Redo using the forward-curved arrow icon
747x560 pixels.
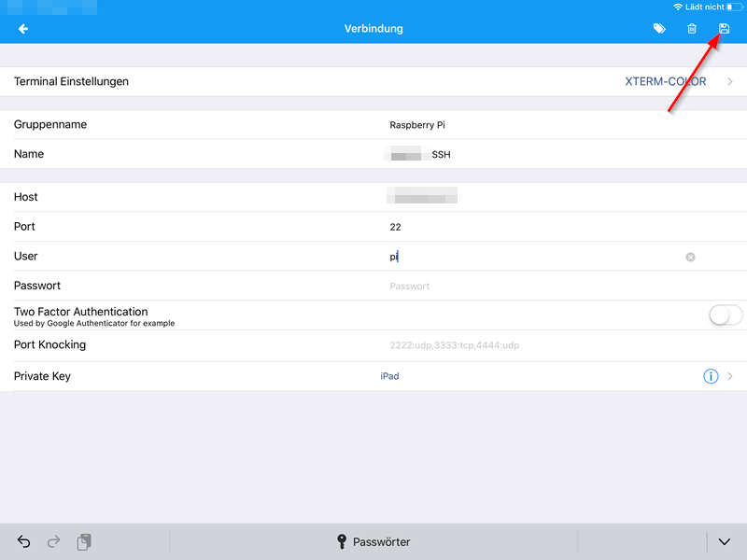pos(53,541)
